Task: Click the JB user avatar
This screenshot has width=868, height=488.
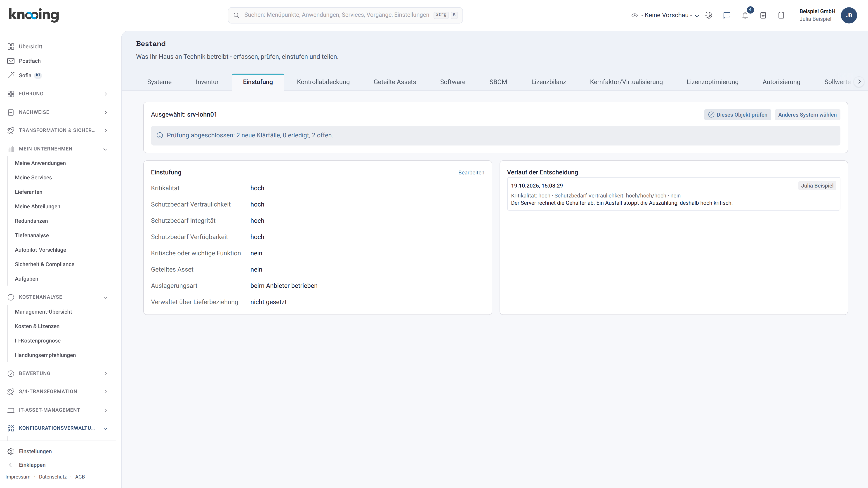Action: (849, 15)
